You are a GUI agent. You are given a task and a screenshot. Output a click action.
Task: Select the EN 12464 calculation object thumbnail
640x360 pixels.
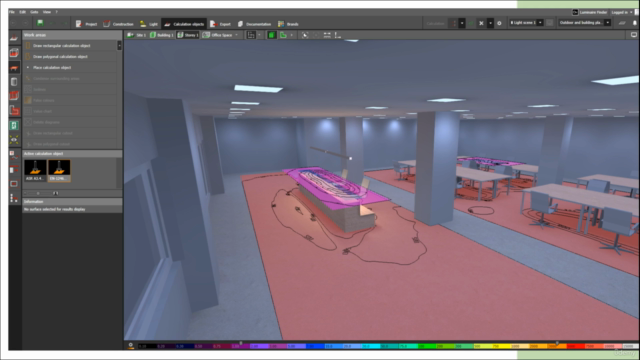pos(59,170)
